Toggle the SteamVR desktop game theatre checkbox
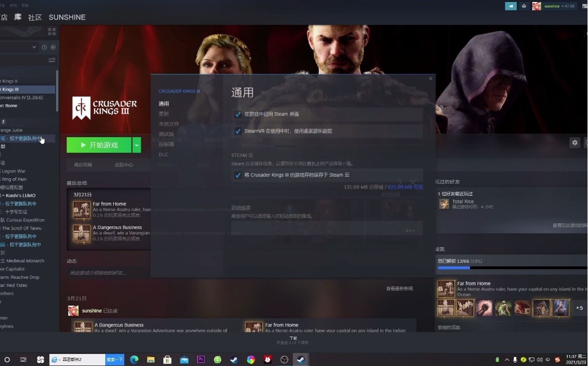 click(x=238, y=131)
